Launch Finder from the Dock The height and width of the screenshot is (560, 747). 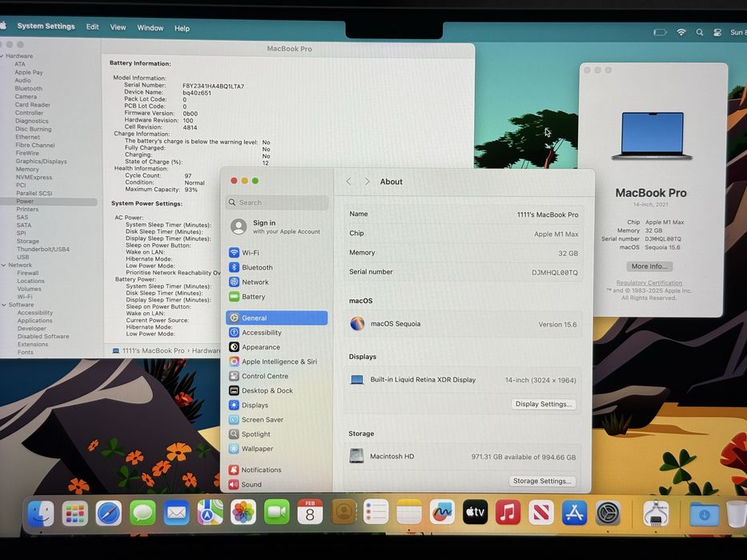coord(41,514)
